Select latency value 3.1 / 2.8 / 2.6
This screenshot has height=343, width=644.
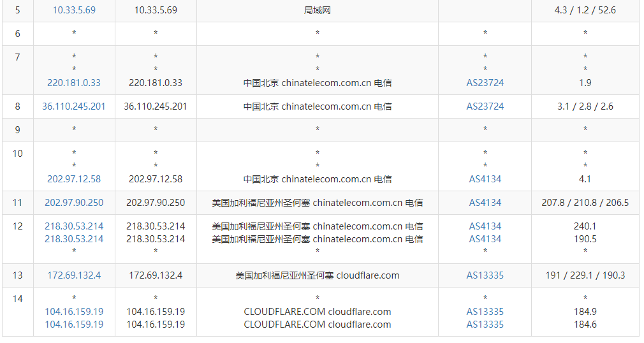pos(585,106)
